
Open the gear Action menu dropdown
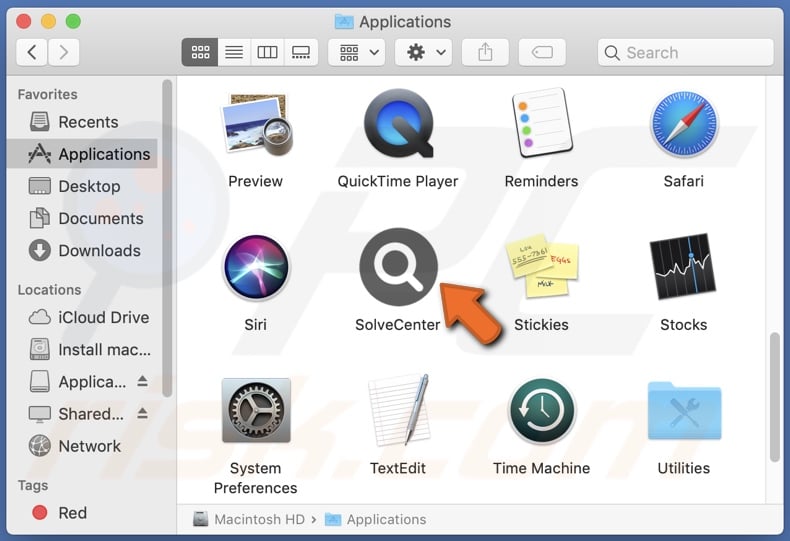pos(424,52)
